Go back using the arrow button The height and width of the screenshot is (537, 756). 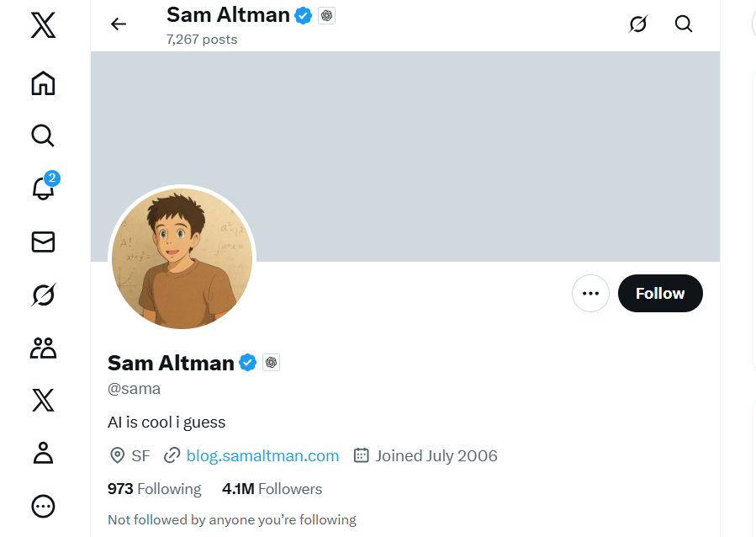point(119,24)
